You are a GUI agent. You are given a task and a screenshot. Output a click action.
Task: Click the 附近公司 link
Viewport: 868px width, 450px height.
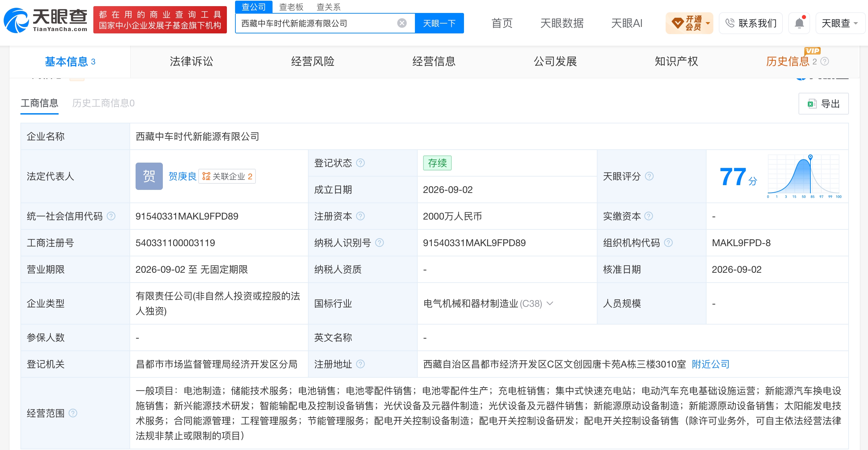[711, 364]
